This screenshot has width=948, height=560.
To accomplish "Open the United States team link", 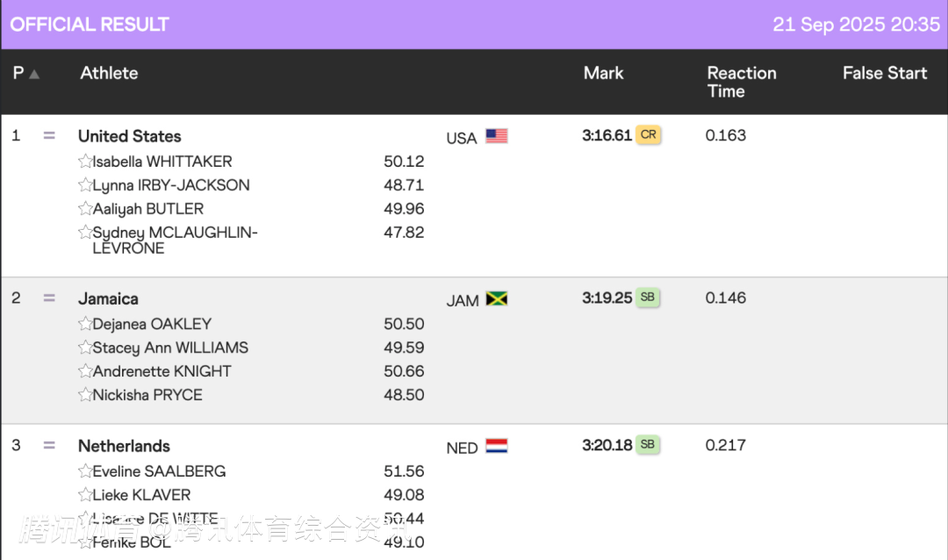I will point(129,136).
